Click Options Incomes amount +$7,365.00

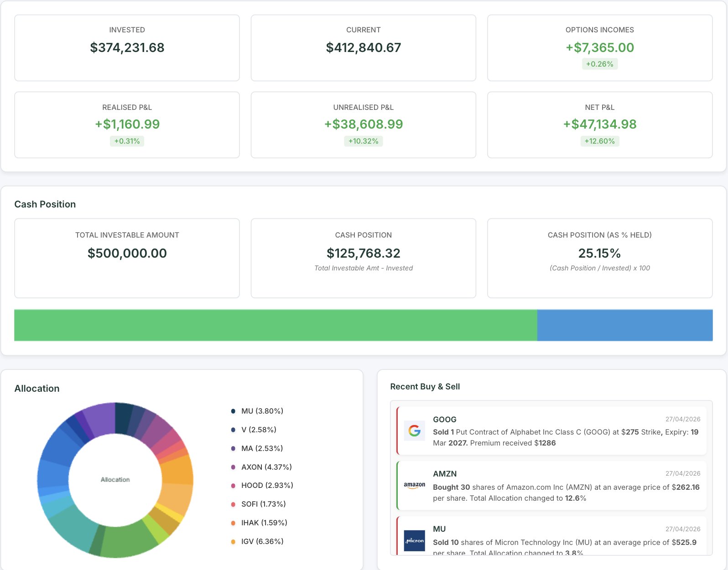click(x=600, y=47)
